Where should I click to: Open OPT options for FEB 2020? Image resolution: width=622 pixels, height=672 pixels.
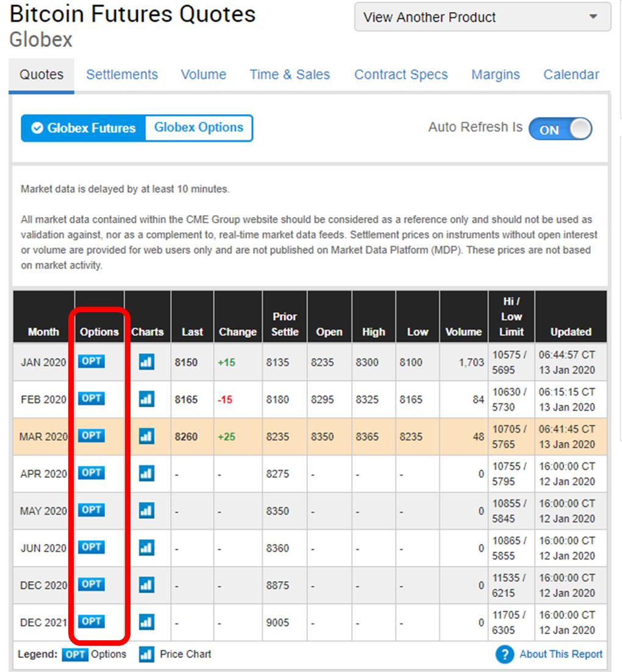(91, 399)
